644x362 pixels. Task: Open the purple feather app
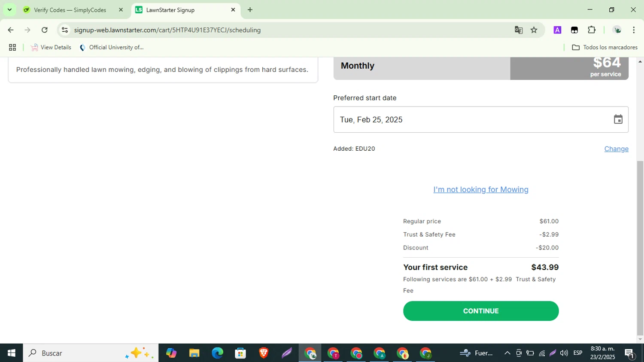(287, 353)
